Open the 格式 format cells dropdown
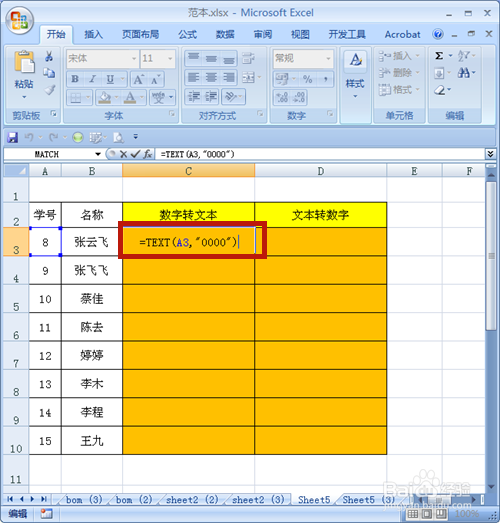Viewport: 500px width, 523px height. (x=399, y=89)
